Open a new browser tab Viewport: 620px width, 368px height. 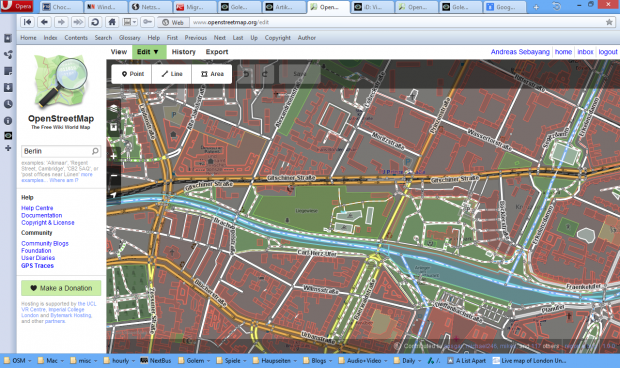[x=536, y=7]
